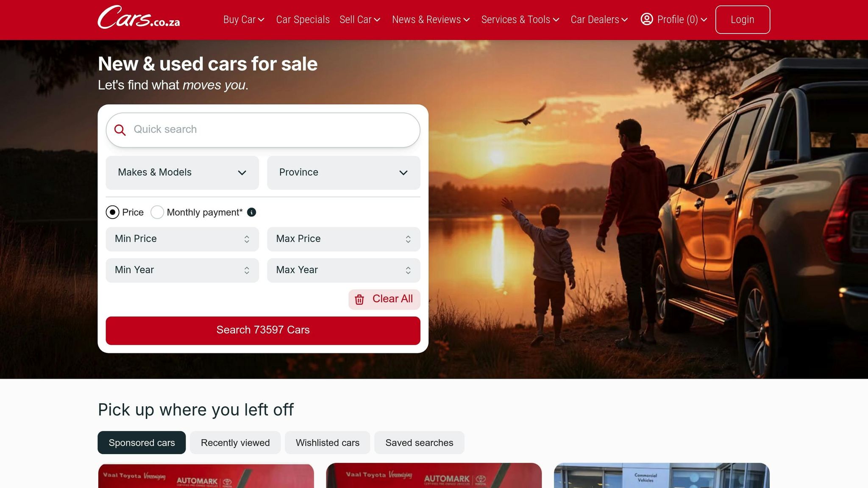Image resolution: width=868 pixels, height=488 pixels.
Task: Click the Profile user avatar icon
Action: pyautogui.click(x=647, y=19)
